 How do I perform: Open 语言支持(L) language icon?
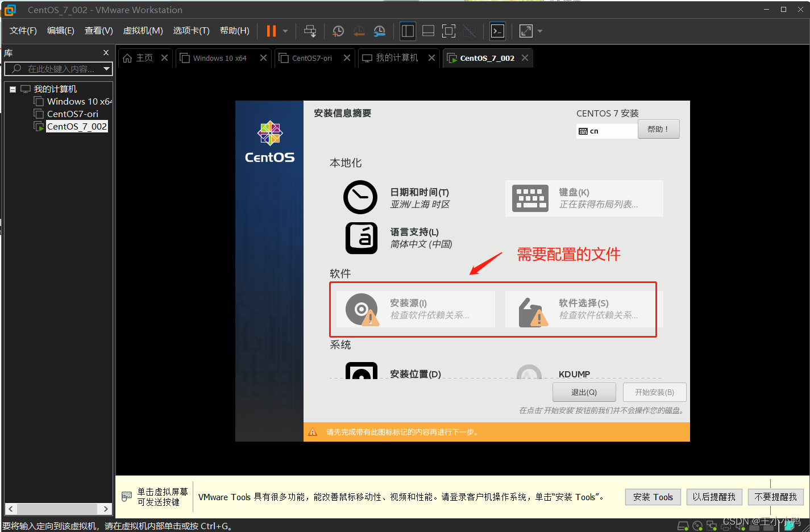point(362,238)
